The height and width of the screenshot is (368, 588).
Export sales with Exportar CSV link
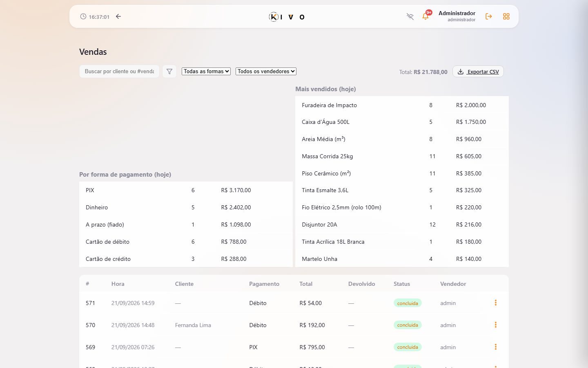[x=478, y=72]
